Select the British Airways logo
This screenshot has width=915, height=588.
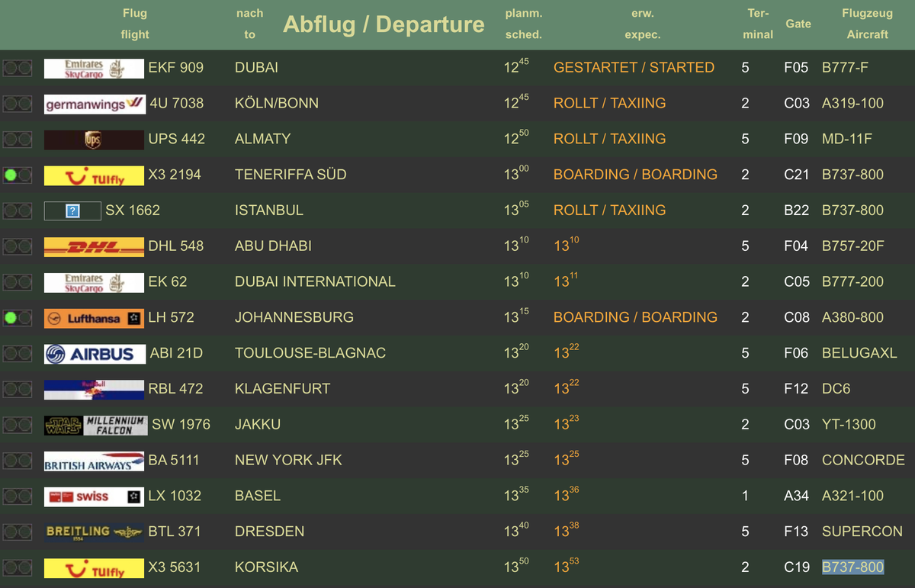94,461
